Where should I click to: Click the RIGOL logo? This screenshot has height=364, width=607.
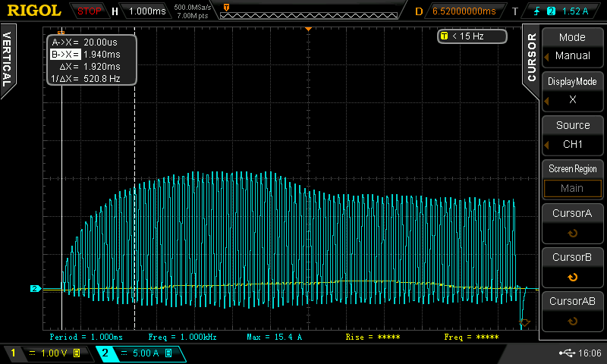(34, 11)
